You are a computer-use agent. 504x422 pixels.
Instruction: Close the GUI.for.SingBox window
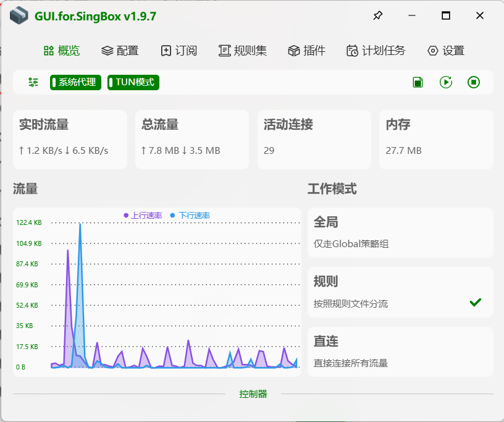[x=480, y=15]
